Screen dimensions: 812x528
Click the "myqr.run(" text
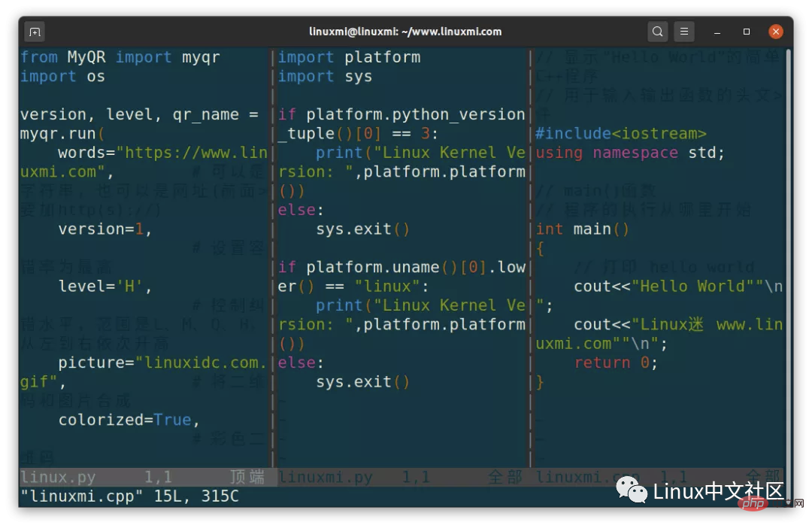tap(62, 134)
